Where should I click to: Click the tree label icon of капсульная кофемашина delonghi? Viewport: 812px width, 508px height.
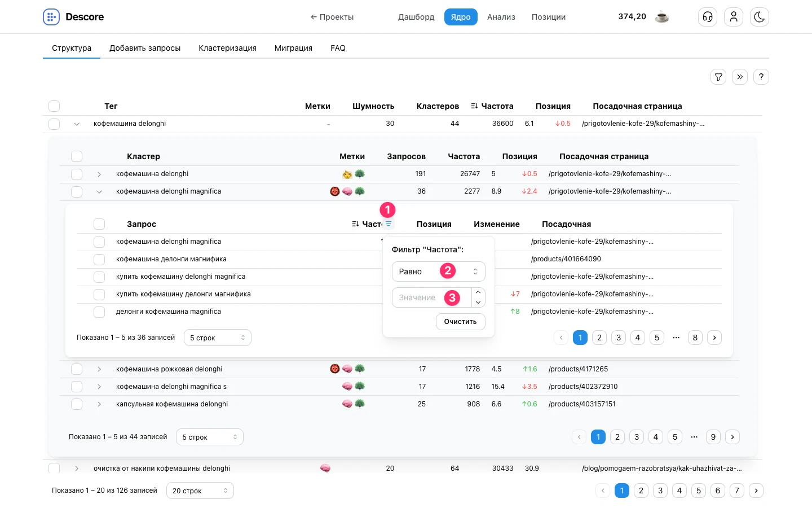coord(360,404)
